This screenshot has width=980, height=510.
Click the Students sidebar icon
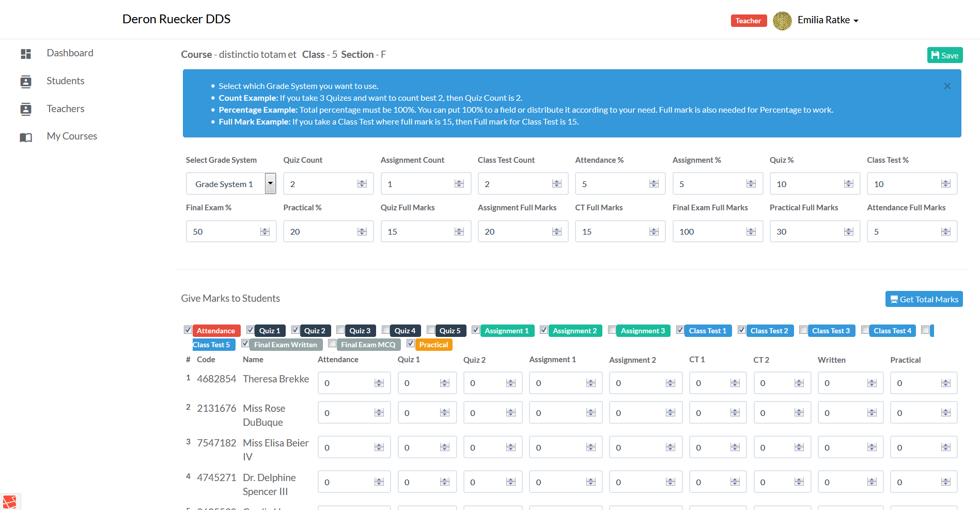26,82
